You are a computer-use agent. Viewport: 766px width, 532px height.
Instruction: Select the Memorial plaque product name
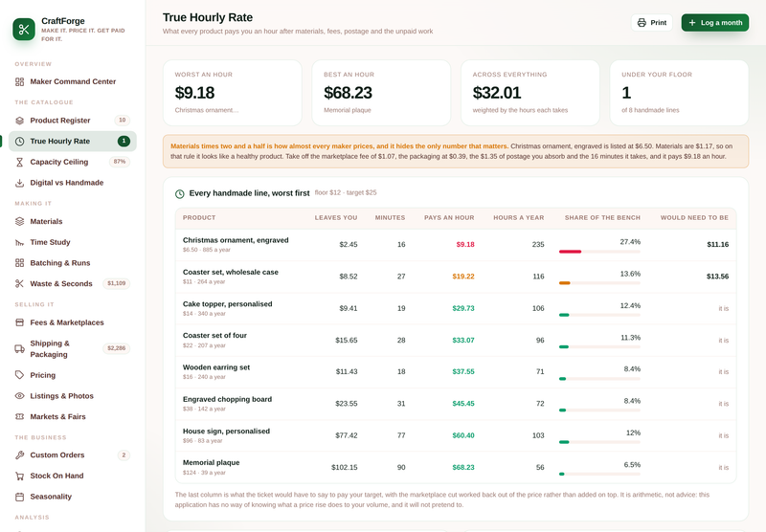point(211,463)
